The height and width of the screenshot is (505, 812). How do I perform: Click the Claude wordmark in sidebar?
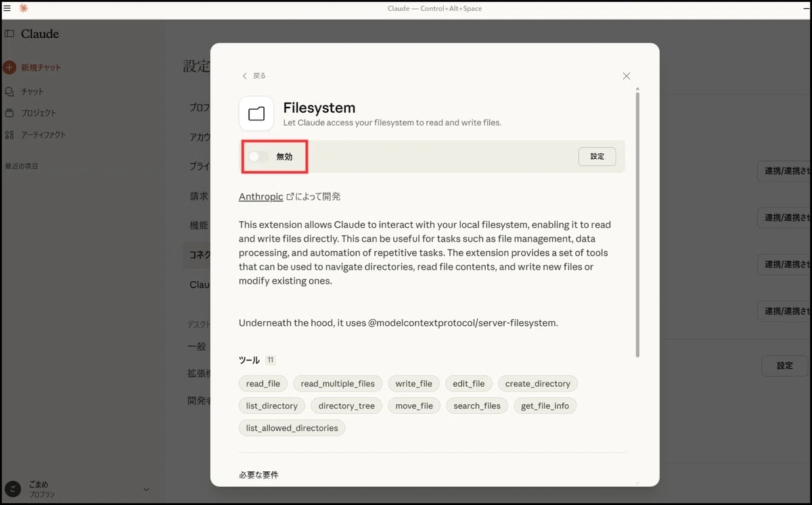pyautogui.click(x=40, y=34)
